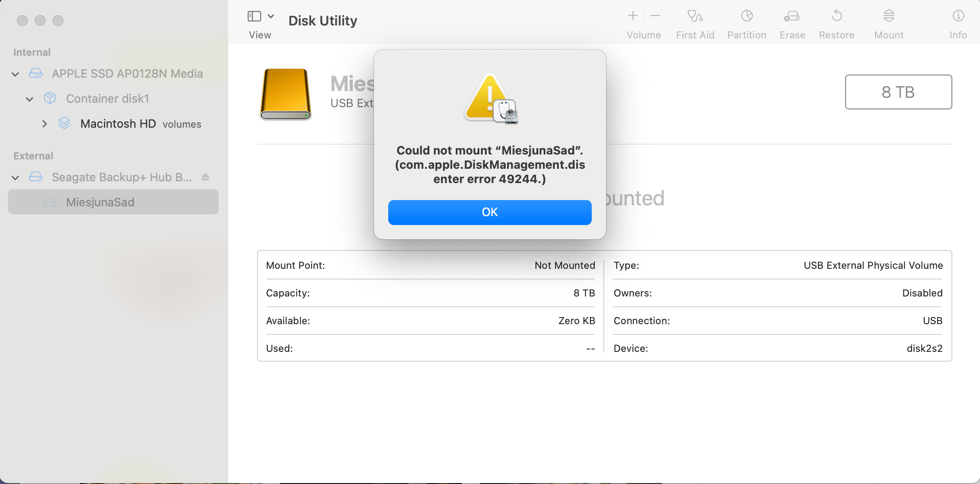
Task: Click the Mount toolbar icon
Action: [889, 22]
